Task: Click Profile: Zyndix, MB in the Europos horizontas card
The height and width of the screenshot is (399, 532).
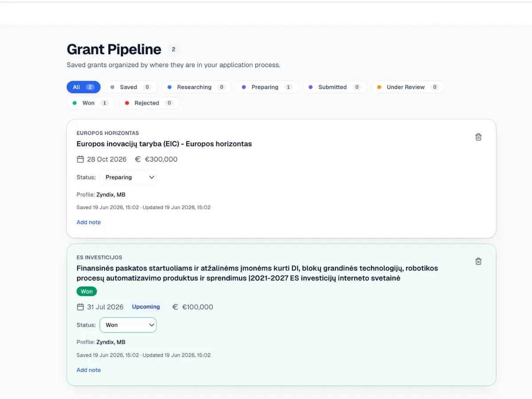Action: [101, 195]
